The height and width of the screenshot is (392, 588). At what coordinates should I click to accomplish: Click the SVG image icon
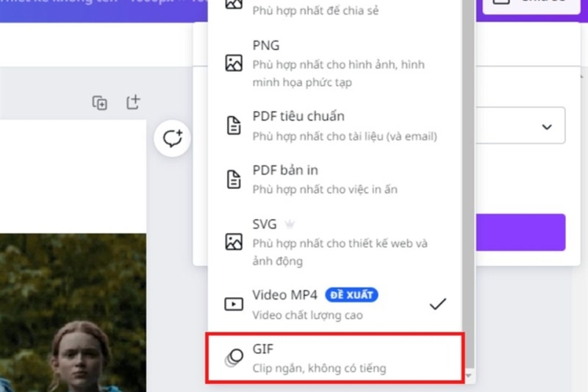point(234,241)
